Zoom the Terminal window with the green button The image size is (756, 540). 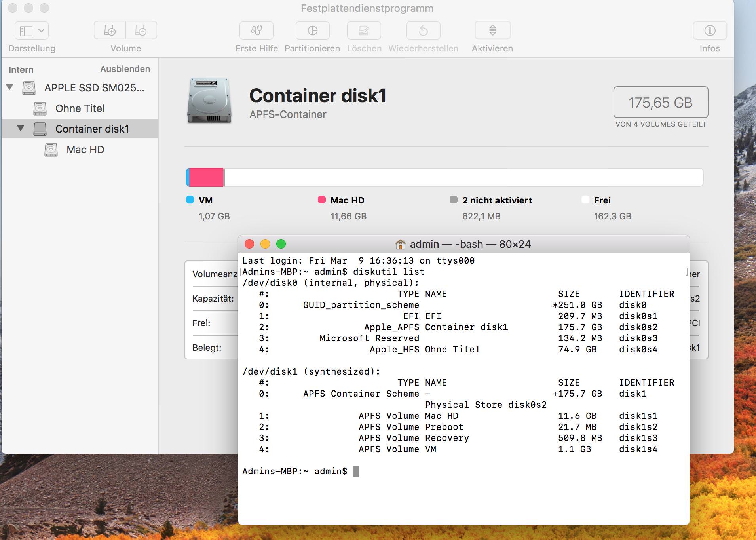(x=281, y=244)
